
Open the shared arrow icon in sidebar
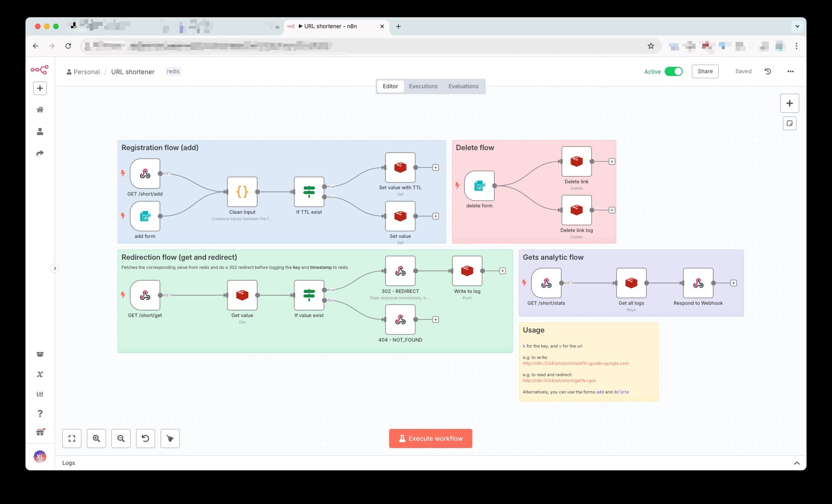[40, 153]
